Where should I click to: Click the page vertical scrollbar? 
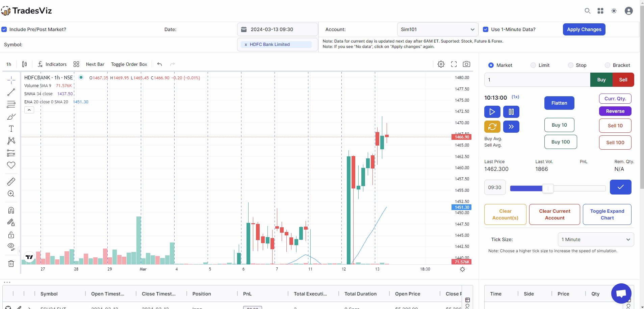pos(642,98)
